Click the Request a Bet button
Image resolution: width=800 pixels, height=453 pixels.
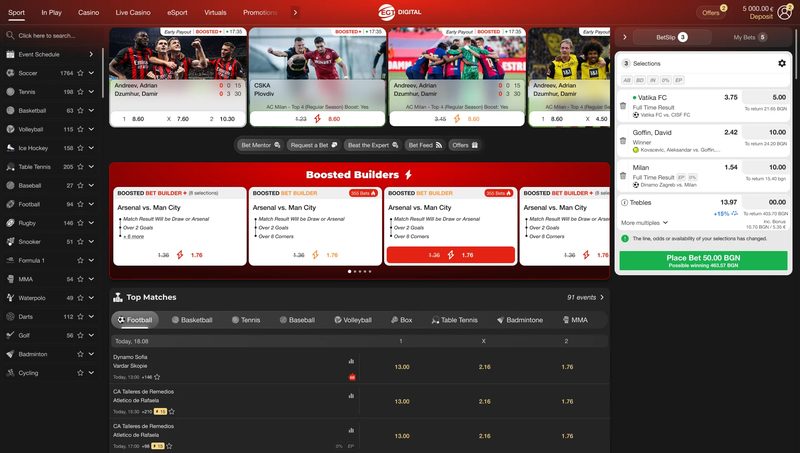(314, 145)
